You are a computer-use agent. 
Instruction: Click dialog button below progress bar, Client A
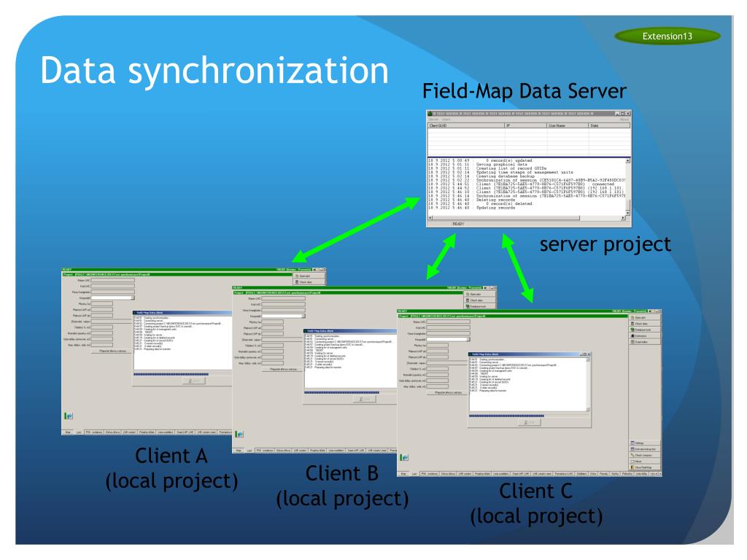pos(194,381)
